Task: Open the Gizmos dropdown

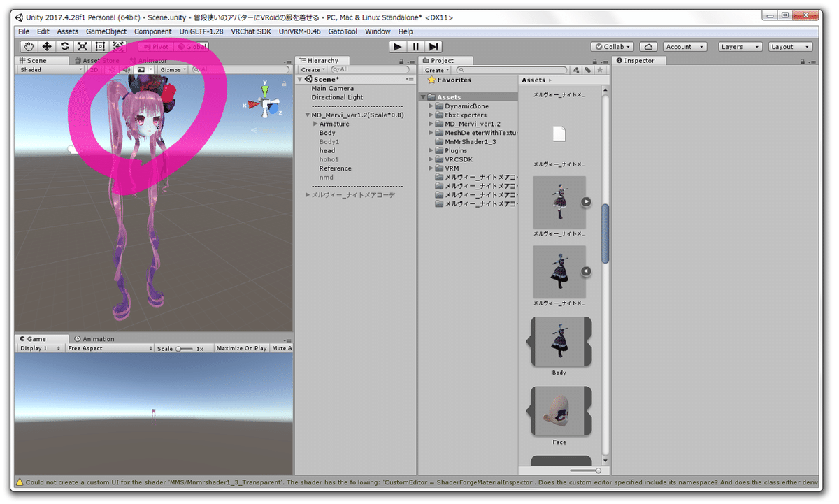Action: click(x=173, y=70)
